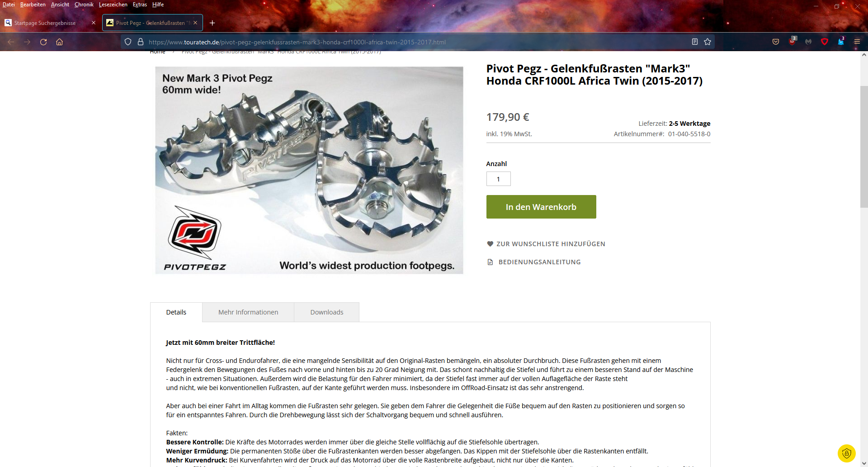This screenshot has width=868, height=467.
Task: Switch to Startpage Suchergebnisse tab
Action: click(x=50, y=23)
